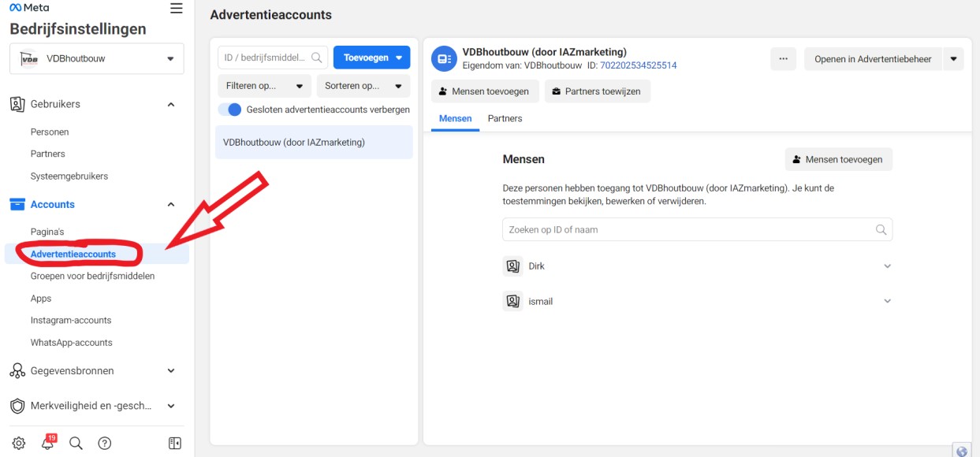Collapse the Accounts section chevron

(171, 204)
